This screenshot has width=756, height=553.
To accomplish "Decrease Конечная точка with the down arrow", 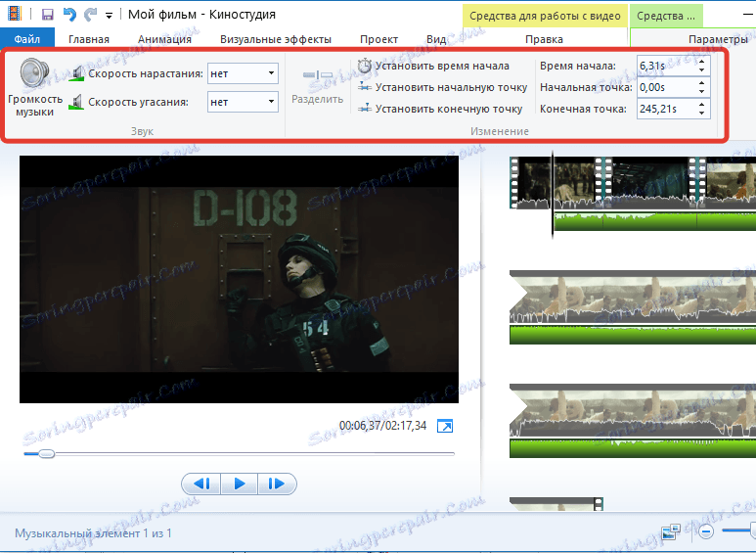I will [x=702, y=114].
